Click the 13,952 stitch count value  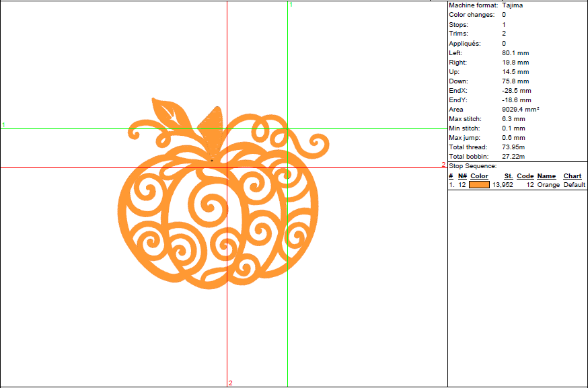503,185
